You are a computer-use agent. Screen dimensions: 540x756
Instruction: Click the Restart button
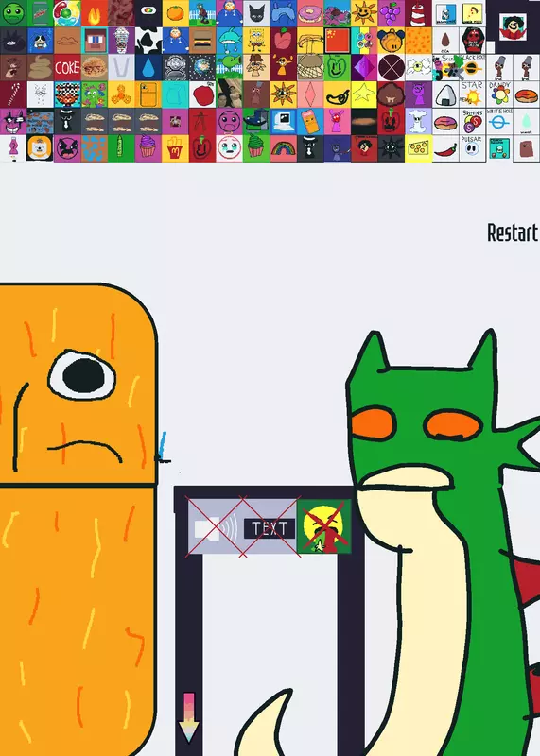(513, 232)
